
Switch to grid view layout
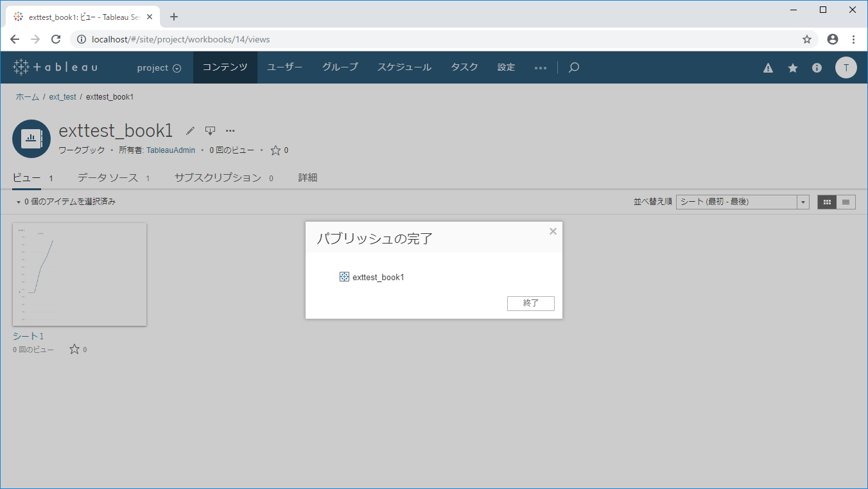pos(827,202)
